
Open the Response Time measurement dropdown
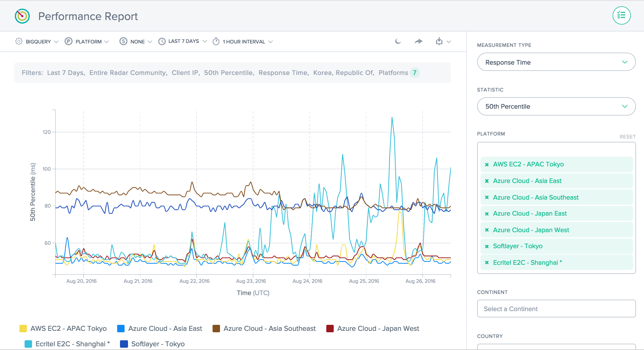point(556,62)
